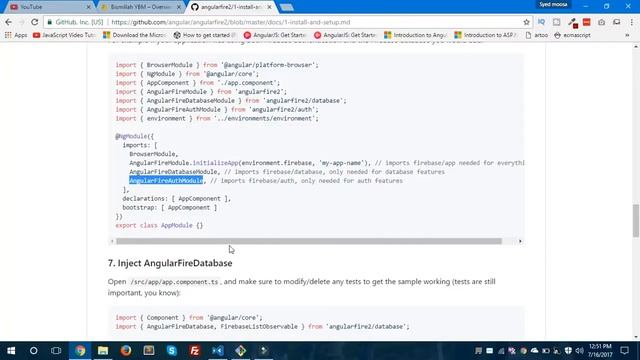Click the OneDrive cloud tray icon
Image resolution: width=640 pixels, height=360 pixels.
tap(534, 351)
